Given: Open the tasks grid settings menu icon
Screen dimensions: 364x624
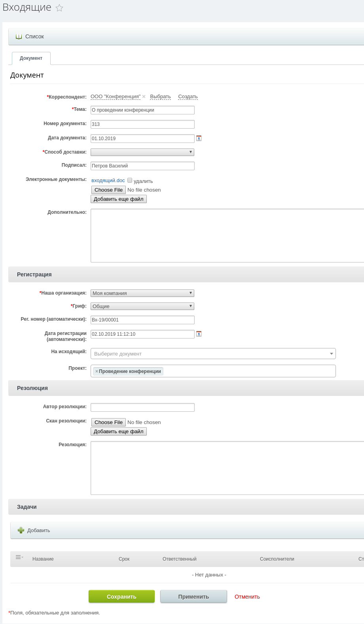Looking at the screenshot, I should click(19, 557).
